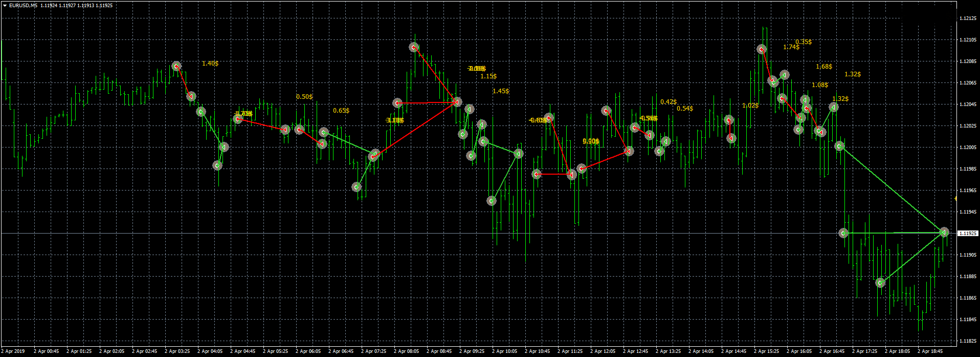Click the 1.11905 price axis label
The image size is (980, 357).
point(967,255)
